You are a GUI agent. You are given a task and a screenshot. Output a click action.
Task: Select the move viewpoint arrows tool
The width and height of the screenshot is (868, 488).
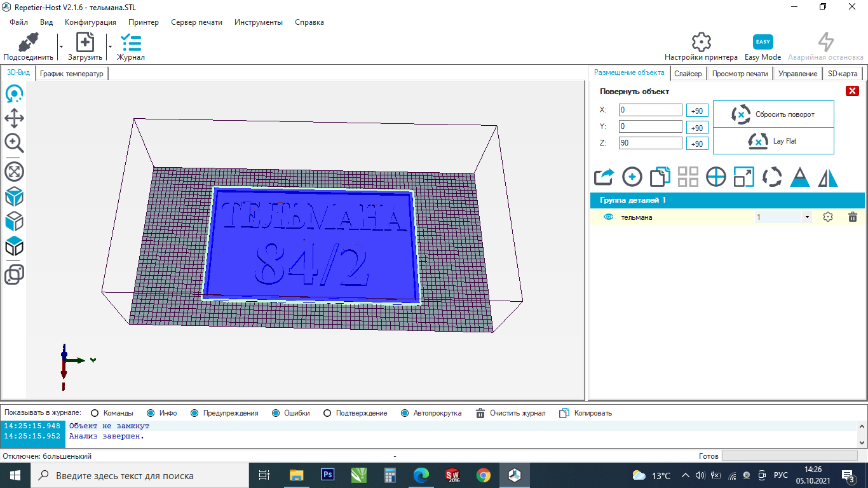click(14, 118)
